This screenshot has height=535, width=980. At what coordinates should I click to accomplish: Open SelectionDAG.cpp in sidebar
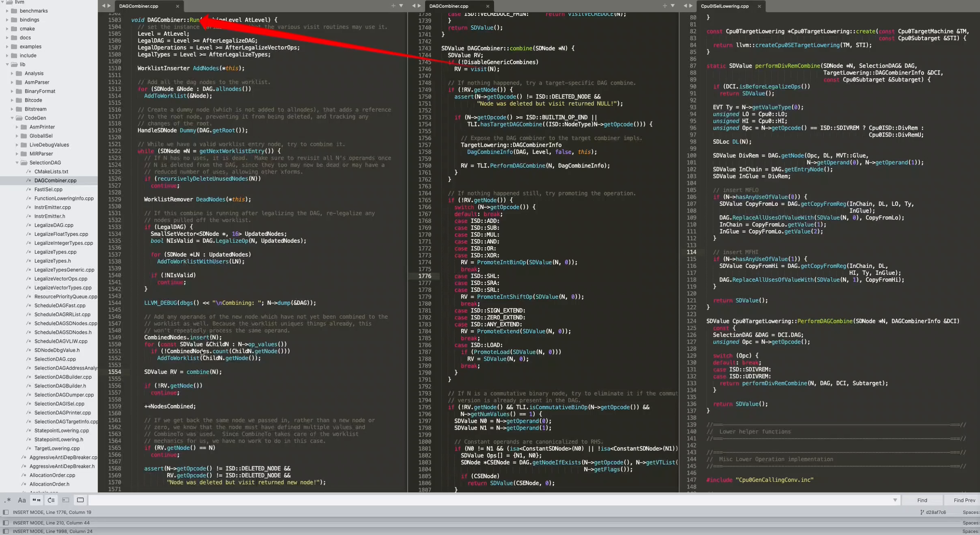point(55,359)
